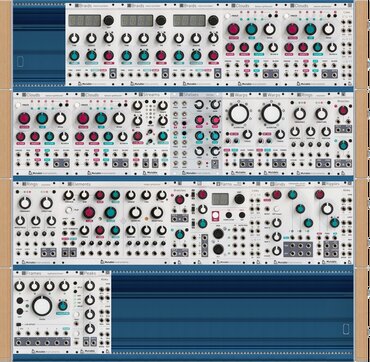Click the top knob of the Peaks module
The height and width of the screenshot is (362, 370).
(x=89, y=286)
